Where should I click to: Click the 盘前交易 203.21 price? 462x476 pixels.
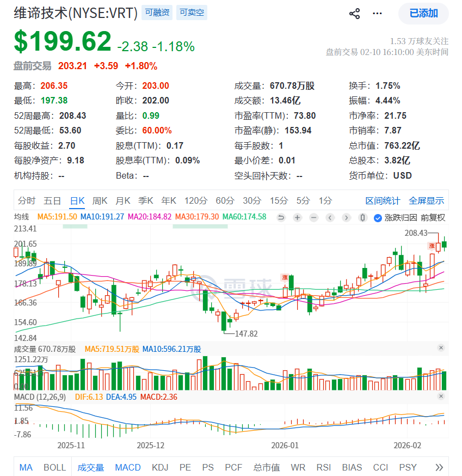point(72,66)
